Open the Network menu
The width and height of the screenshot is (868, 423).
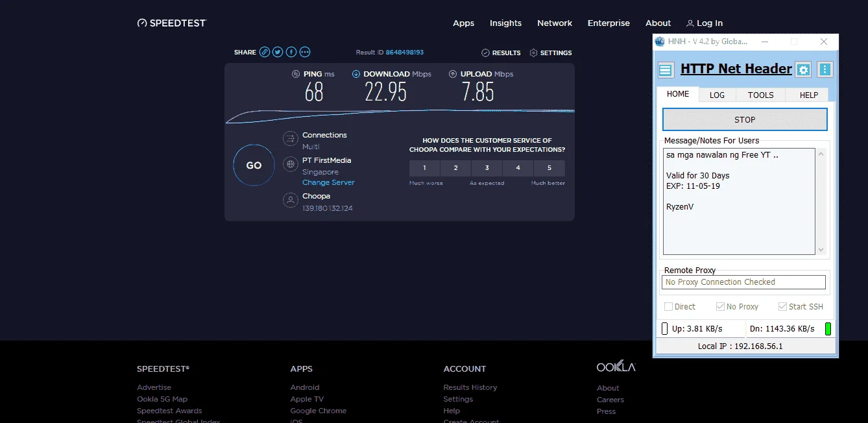555,23
